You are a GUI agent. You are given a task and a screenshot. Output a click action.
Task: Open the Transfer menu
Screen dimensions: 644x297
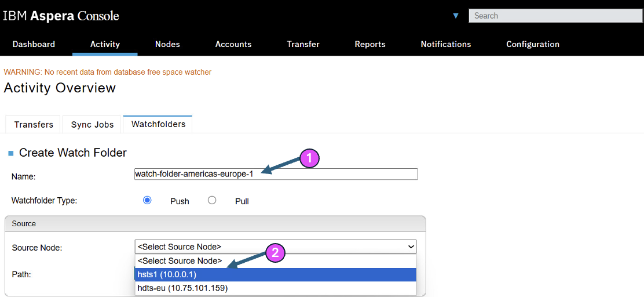(303, 44)
